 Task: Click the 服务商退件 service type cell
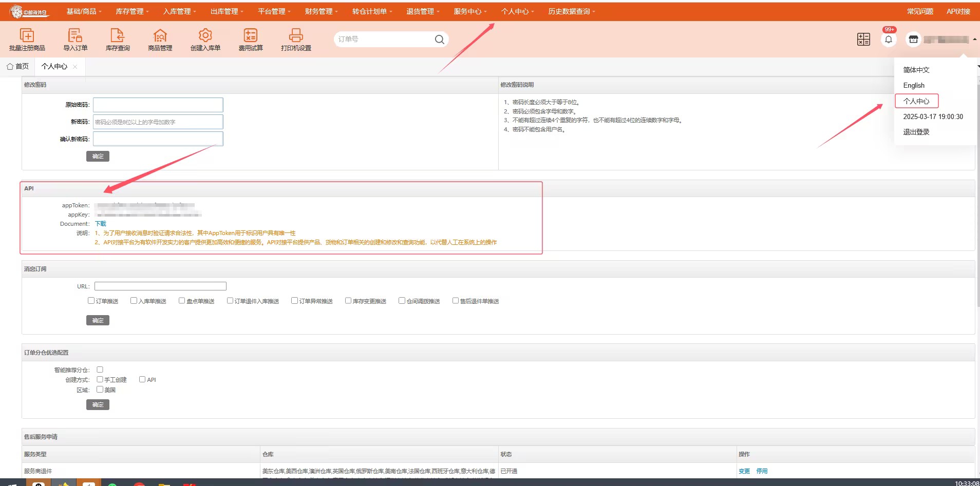point(38,471)
